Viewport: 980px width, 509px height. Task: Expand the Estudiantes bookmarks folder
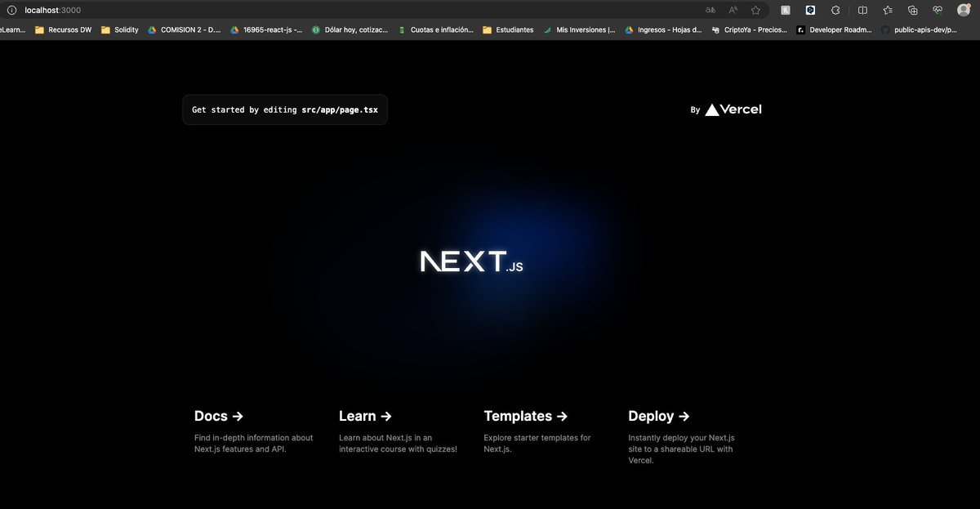click(508, 29)
